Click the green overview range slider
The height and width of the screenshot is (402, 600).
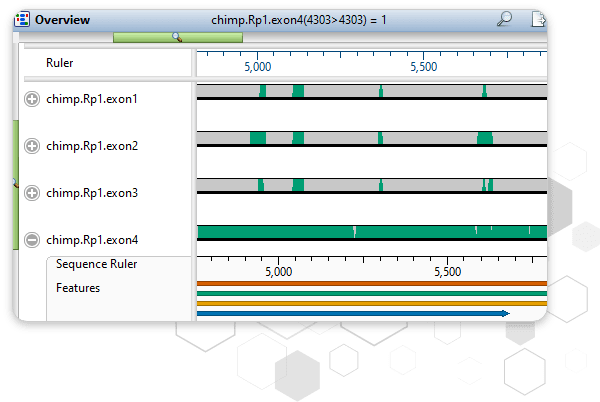click(x=178, y=37)
